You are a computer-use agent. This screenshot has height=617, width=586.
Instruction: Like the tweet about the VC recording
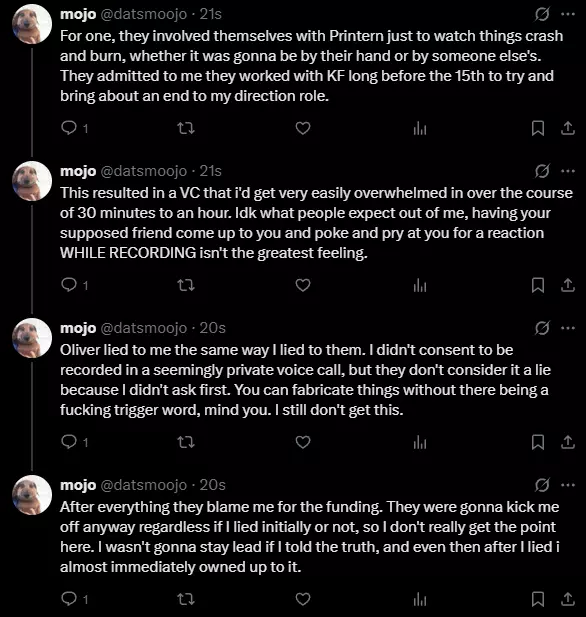(303, 285)
